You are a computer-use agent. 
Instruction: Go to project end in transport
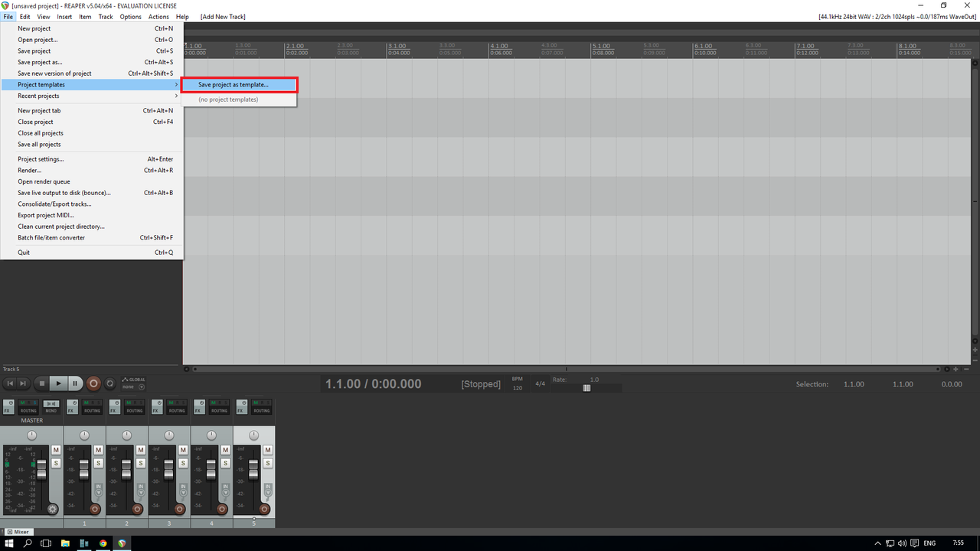click(x=23, y=383)
